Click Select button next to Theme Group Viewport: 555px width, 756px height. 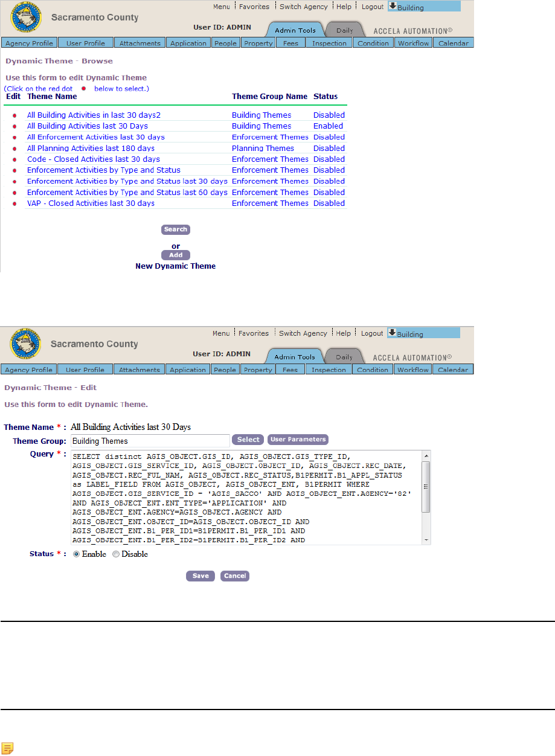point(248,440)
